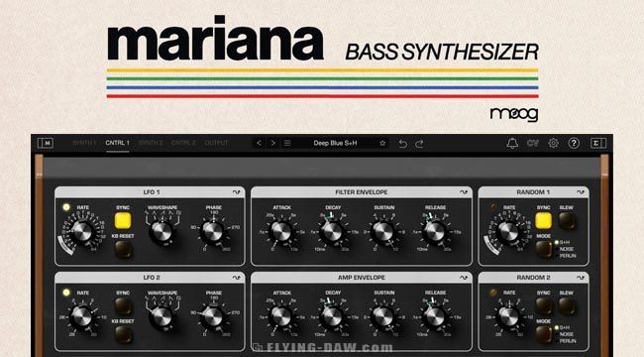The image size is (644, 357).
Task: Open the preset list menu icon
Action: (287, 143)
